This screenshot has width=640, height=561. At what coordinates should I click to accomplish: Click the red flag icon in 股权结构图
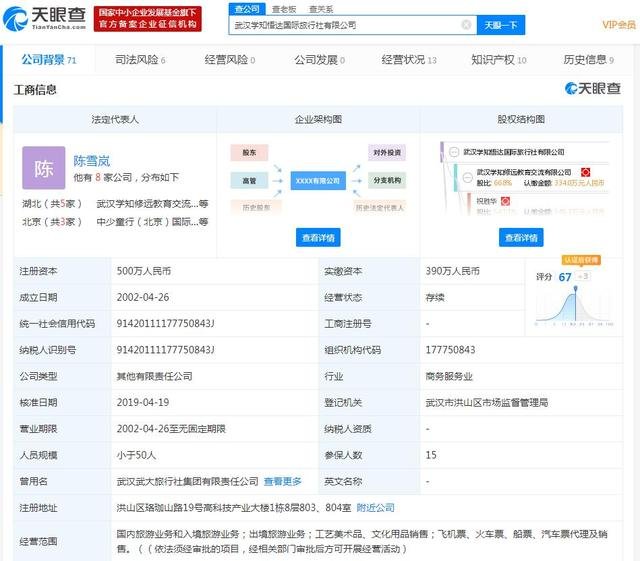[586, 173]
